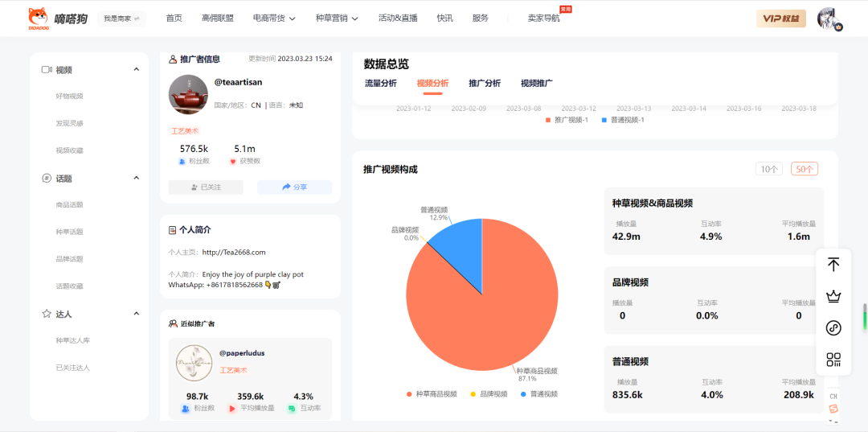Click the blue 粉丝数 icon under 98.7k
The width and height of the screenshot is (868, 432).
pos(186,408)
